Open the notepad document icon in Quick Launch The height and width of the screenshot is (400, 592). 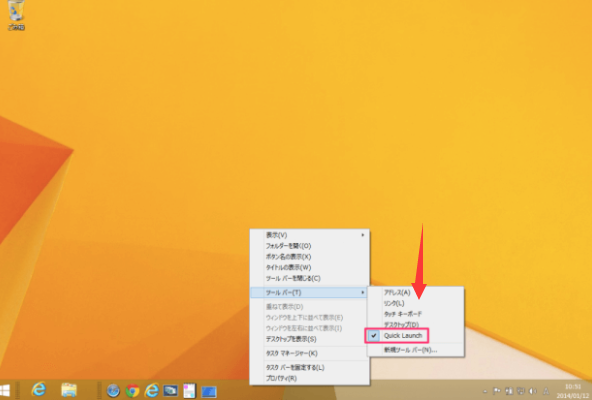click(x=190, y=391)
